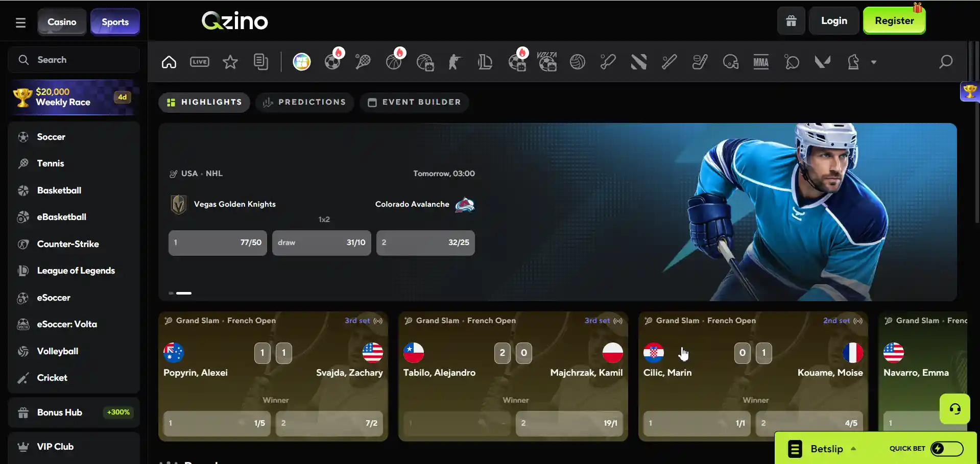Click the Login button
Viewport: 980px width, 464px height.
coord(834,21)
